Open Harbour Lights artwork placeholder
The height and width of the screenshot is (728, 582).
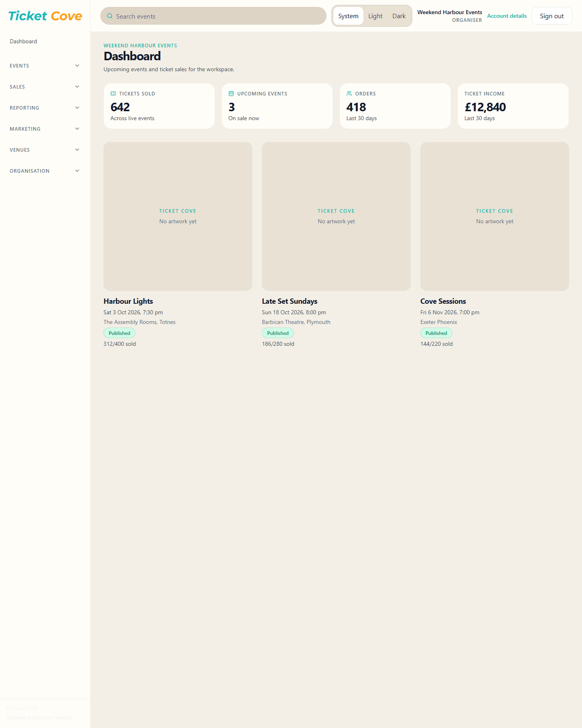pyautogui.click(x=178, y=216)
